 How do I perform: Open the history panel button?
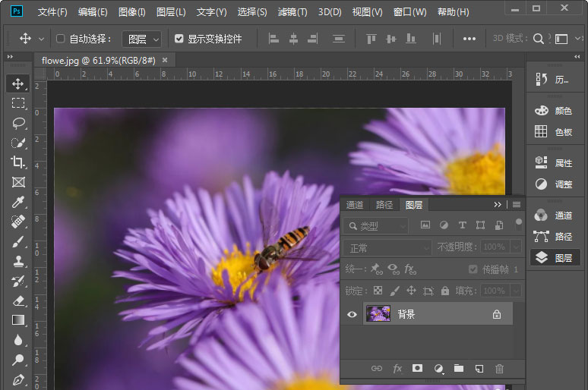553,80
